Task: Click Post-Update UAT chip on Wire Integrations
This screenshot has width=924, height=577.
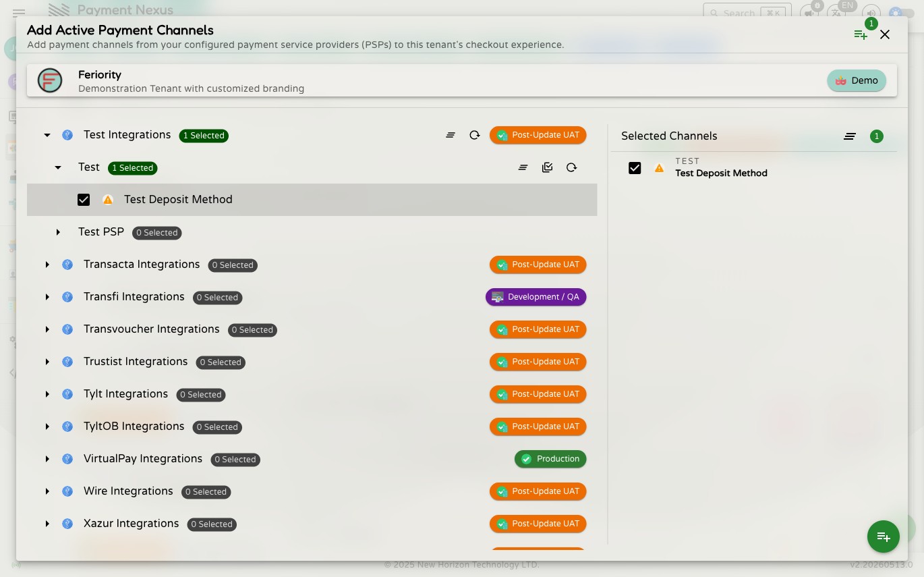Action: [538, 491]
